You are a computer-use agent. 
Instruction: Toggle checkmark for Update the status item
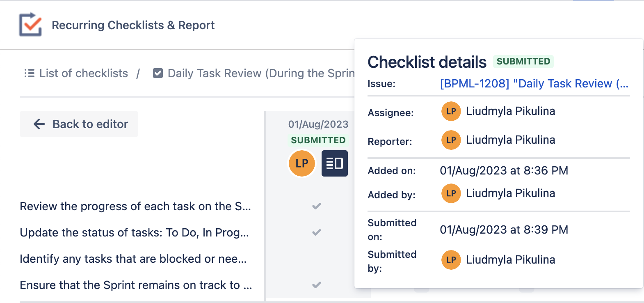[316, 232]
